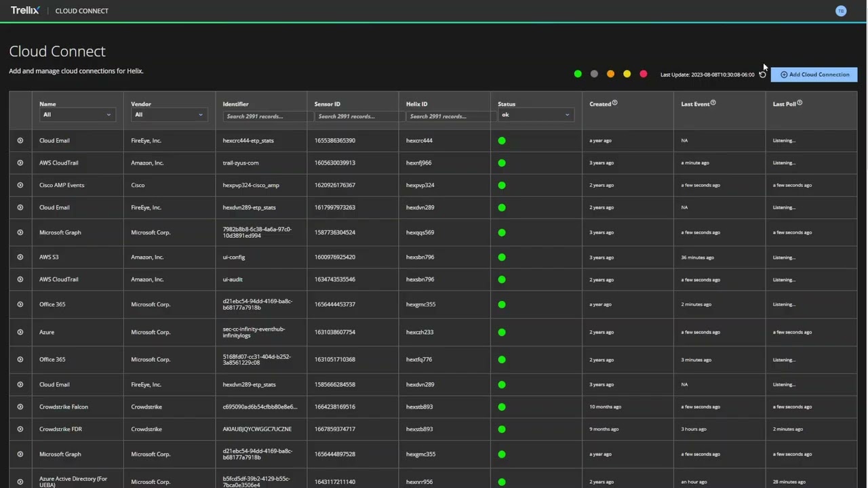The width and height of the screenshot is (868, 488).
Task: Expand the Office 365 row with hextfq776
Action: pos(20,359)
